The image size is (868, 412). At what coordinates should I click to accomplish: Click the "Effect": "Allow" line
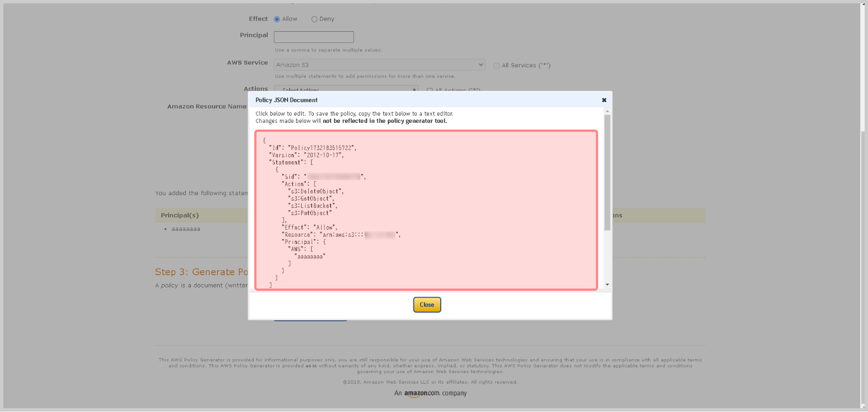[x=309, y=227]
